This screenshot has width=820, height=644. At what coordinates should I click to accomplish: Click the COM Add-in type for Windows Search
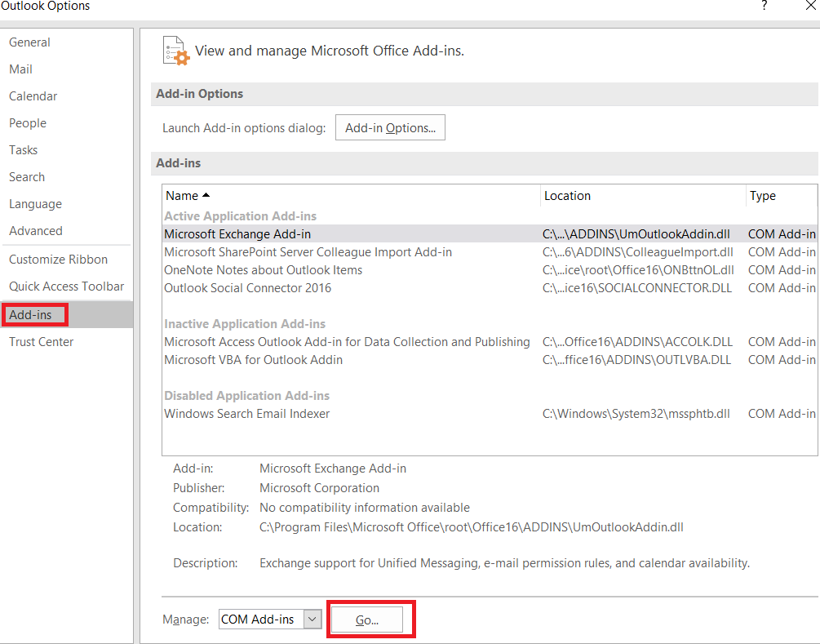pos(782,414)
